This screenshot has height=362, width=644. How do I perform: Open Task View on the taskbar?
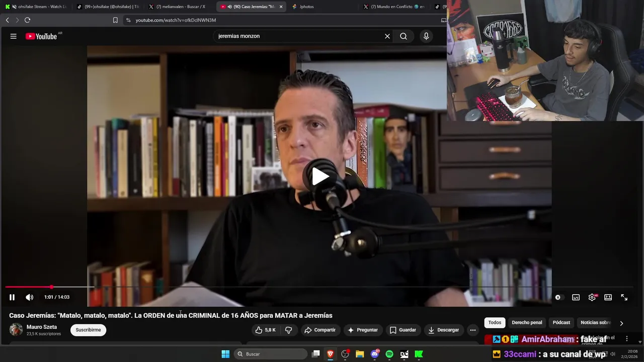click(x=316, y=354)
